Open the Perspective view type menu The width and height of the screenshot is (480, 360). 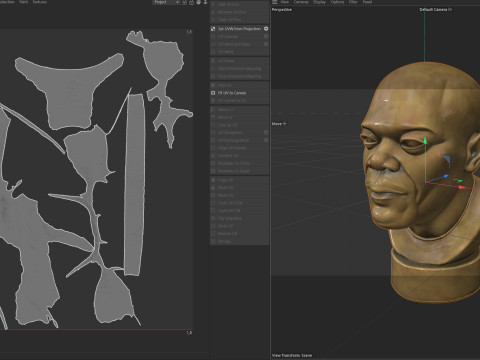click(282, 10)
